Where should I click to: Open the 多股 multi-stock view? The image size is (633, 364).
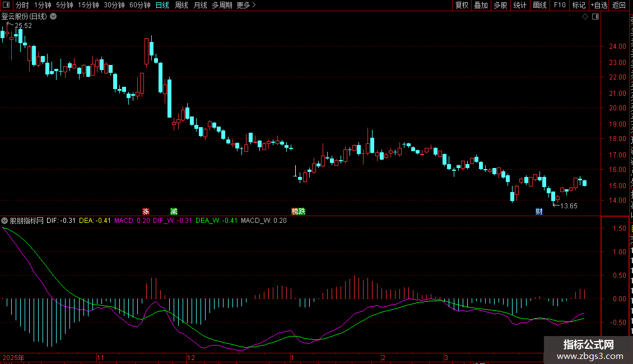[500, 5]
